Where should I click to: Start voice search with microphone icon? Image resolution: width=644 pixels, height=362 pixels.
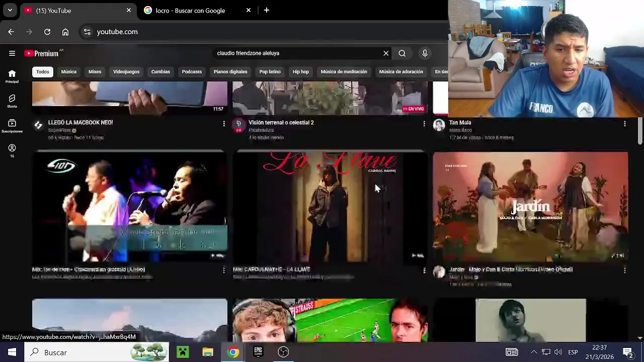tap(425, 53)
